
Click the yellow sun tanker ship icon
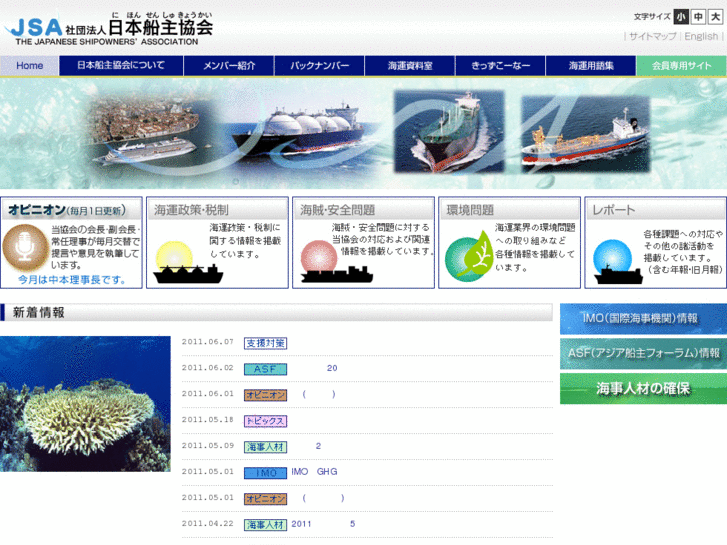[188, 263]
